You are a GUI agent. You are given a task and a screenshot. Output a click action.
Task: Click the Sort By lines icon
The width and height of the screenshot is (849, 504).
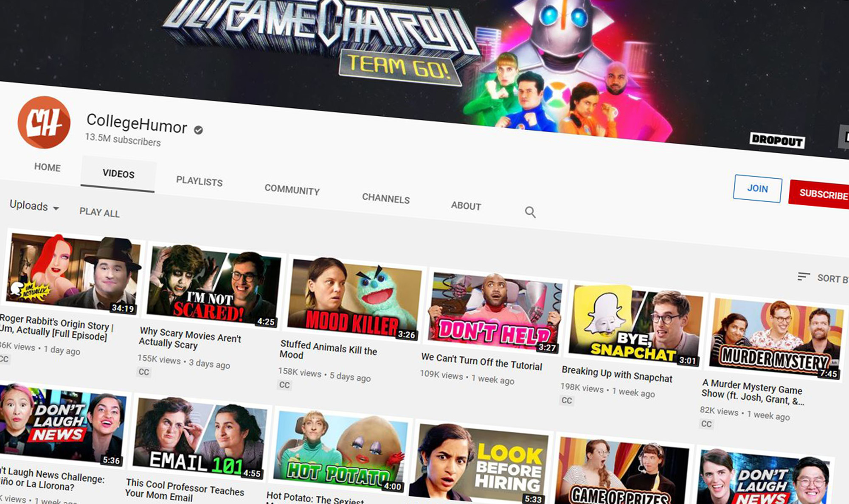pyautogui.click(x=803, y=277)
